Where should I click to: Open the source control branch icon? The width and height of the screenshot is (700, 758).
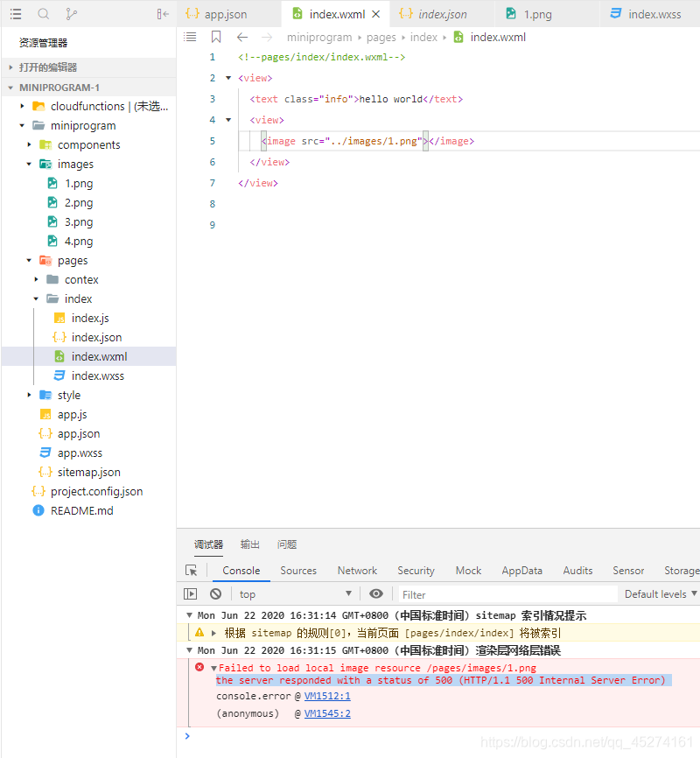pyautogui.click(x=71, y=14)
